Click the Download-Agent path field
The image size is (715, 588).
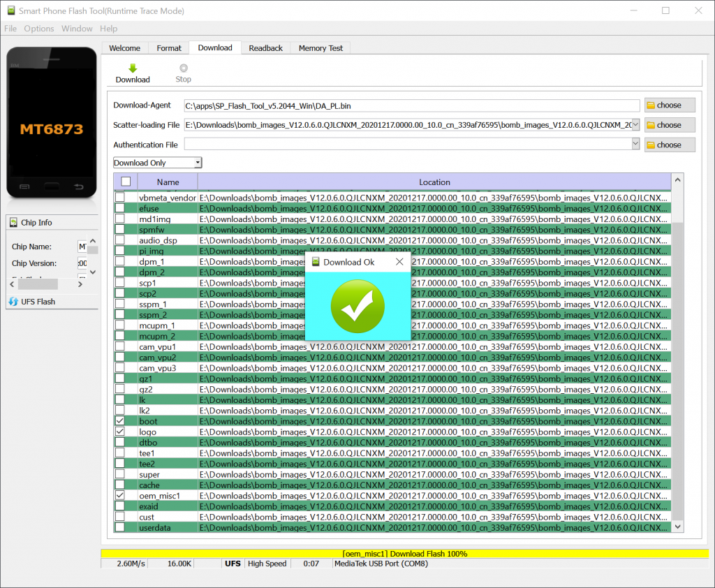coord(412,106)
